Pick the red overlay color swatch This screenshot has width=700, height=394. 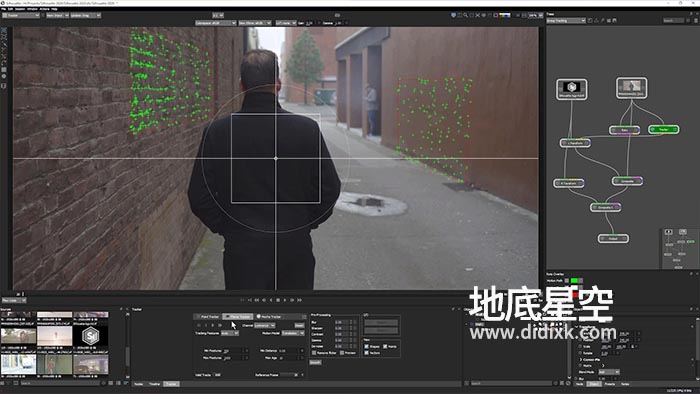click(x=575, y=294)
